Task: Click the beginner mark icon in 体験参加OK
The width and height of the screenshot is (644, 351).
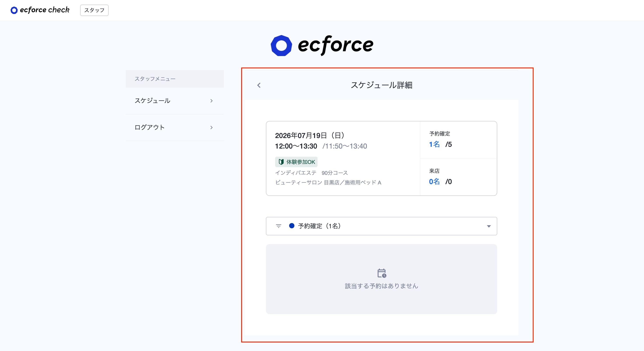Action: (x=281, y=162)
